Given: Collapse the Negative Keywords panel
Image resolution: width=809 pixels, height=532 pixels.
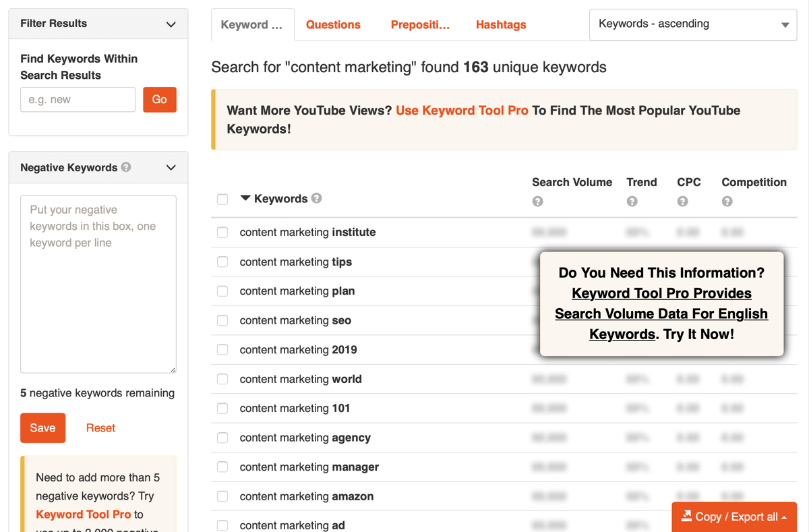Looking at the screenshot, I should (x=171, y=168).
